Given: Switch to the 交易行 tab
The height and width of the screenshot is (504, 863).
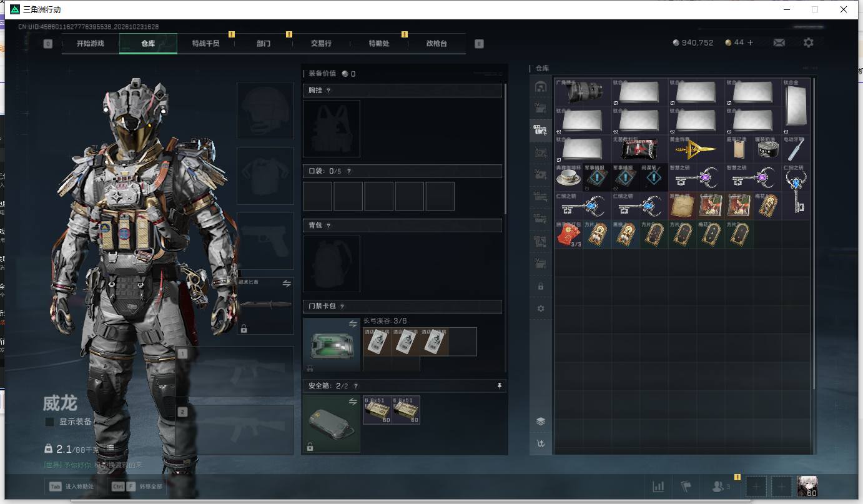Looking at the screenshot, I should click(321, 44).
